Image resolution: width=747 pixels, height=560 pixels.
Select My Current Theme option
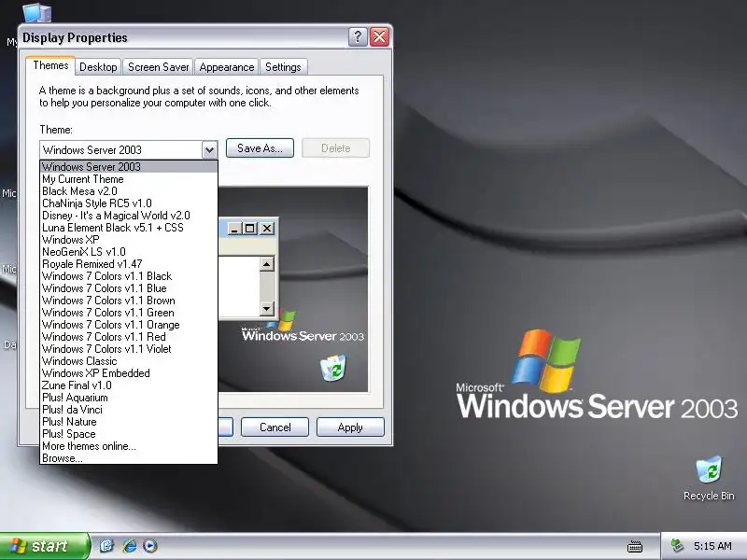[129, 179]
